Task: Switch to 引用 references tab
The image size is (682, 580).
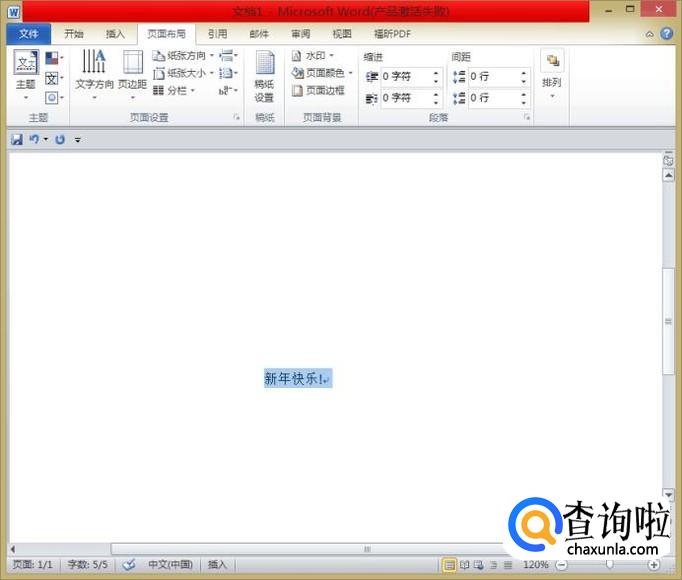Action: point(217,34)
